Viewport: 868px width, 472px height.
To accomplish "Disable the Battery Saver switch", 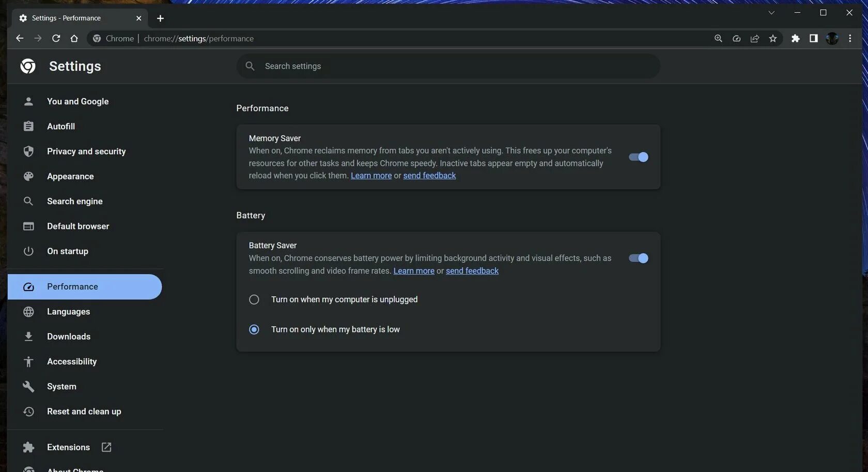I will click(x=639, y=258).
